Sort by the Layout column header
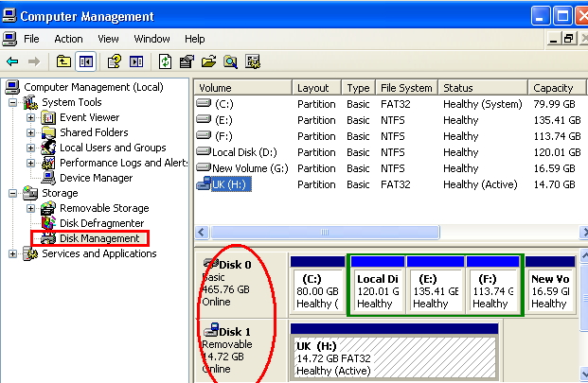 317,88
